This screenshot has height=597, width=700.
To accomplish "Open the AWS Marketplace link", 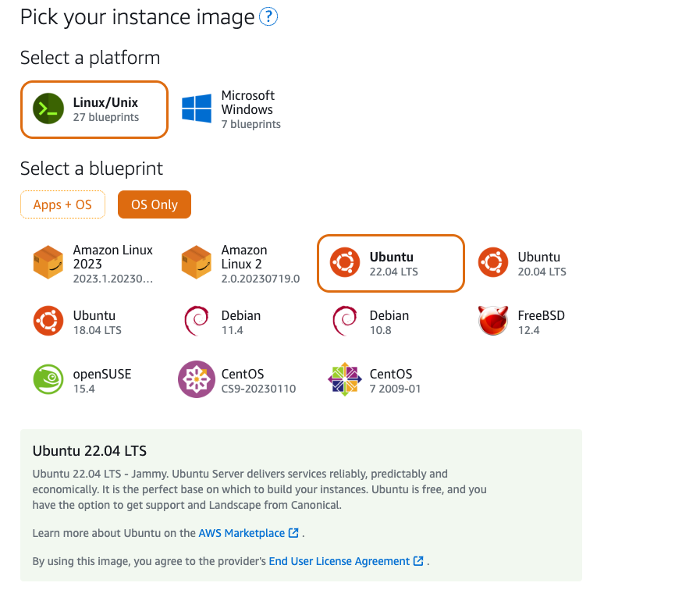I will point(242,533).
